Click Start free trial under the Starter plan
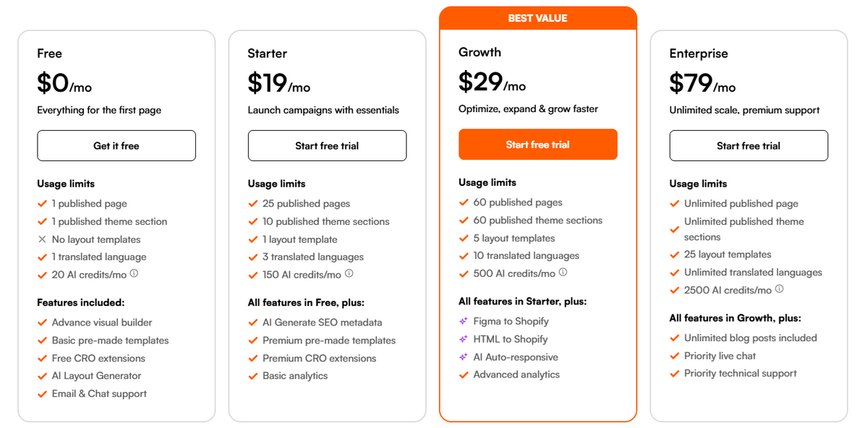Viewport: 868px width, 428px height. [x=327, y=145]
